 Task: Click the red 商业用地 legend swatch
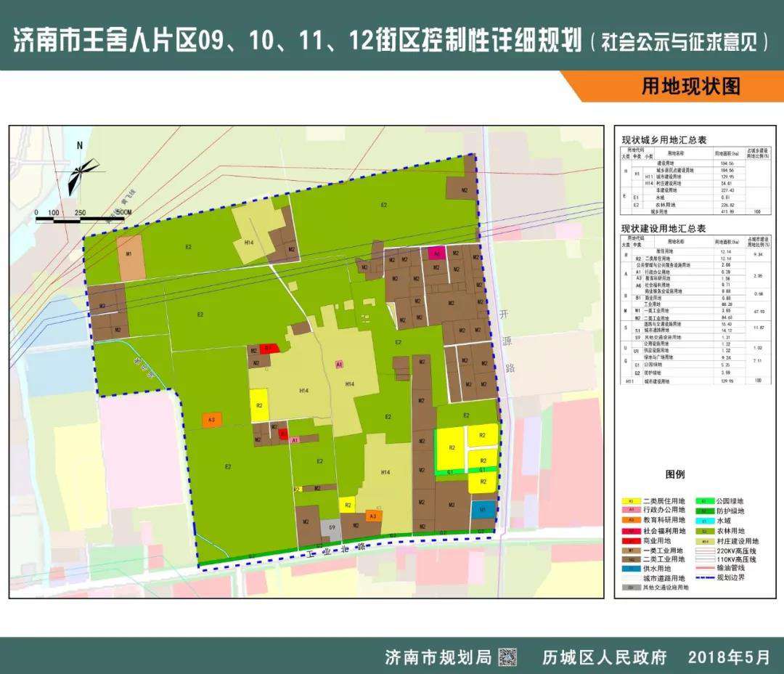[632, 541]
